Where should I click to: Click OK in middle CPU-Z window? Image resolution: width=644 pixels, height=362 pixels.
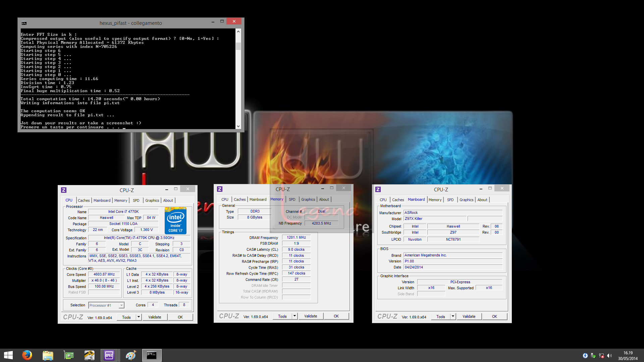coord(336,316)
